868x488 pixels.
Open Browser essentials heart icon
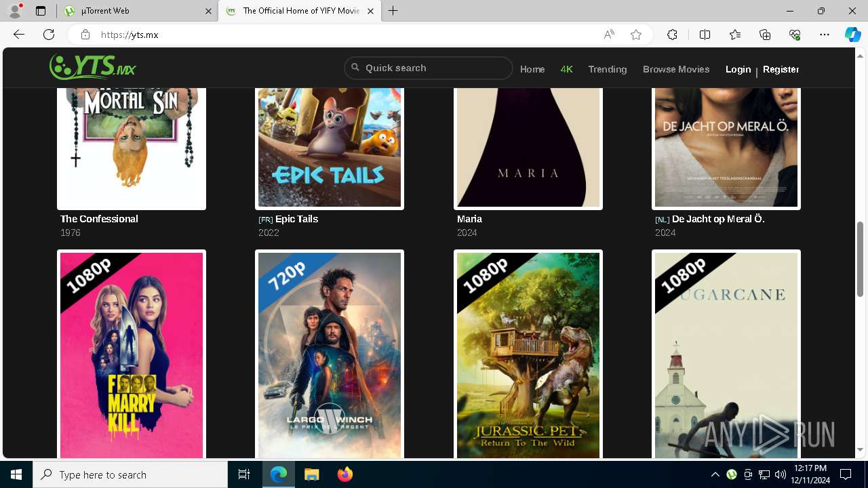[x=795, y=35]
